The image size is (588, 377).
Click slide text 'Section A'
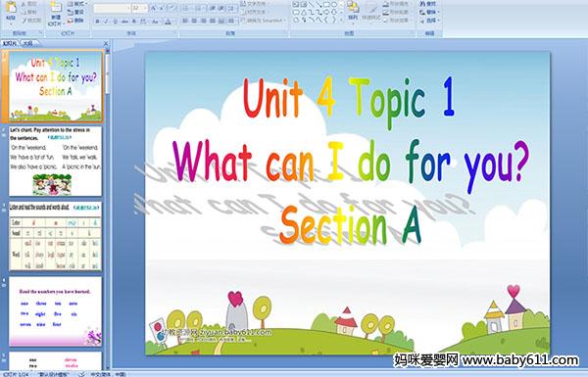pos(351,225)
